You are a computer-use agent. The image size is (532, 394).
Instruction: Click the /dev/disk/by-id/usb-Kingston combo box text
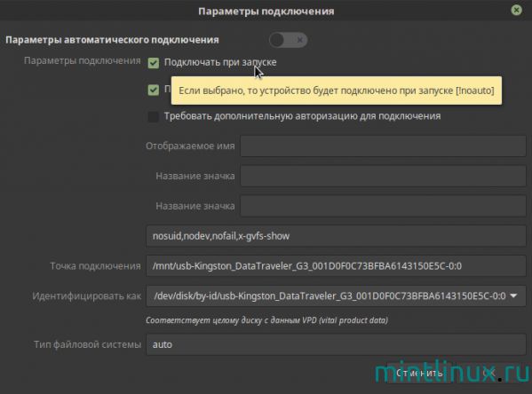(330, 296)
